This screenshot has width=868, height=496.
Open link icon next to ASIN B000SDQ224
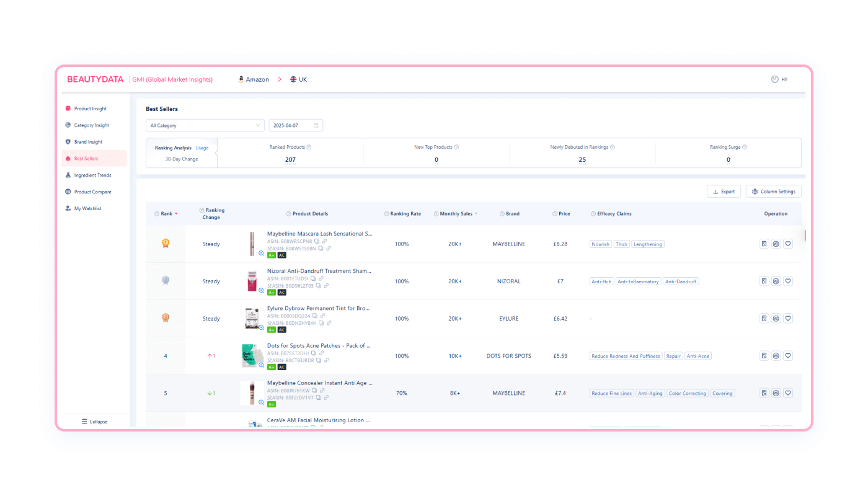pos(322,316)
